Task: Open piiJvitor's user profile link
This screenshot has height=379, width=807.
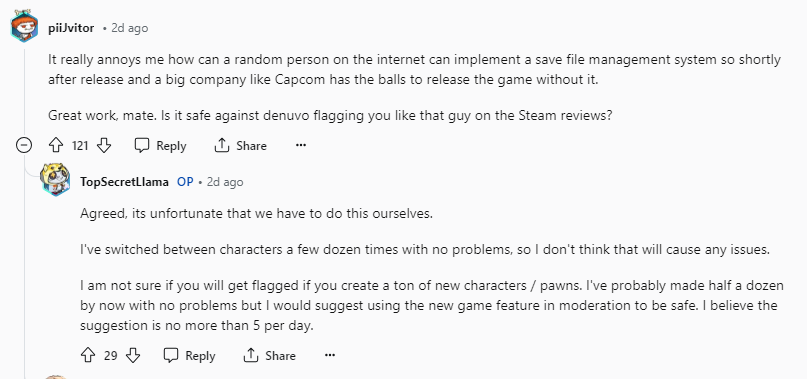Action: click(71, 28)
